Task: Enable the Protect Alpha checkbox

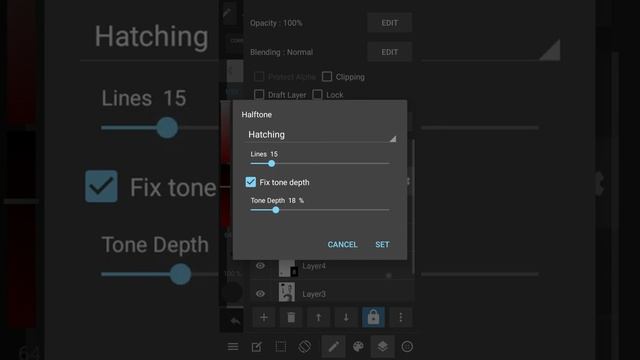Action: tap(259, 76)
